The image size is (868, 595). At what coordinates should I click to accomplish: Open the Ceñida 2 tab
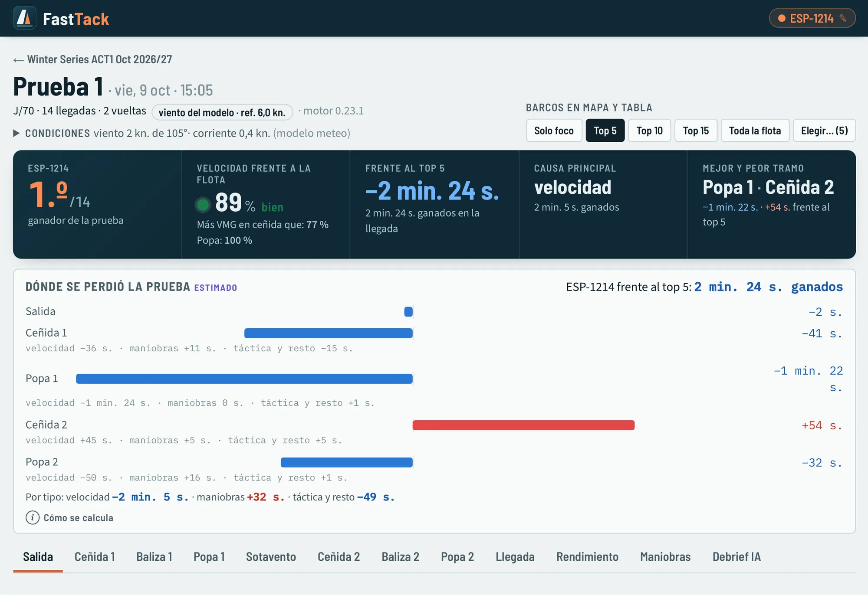click(339, 557)
